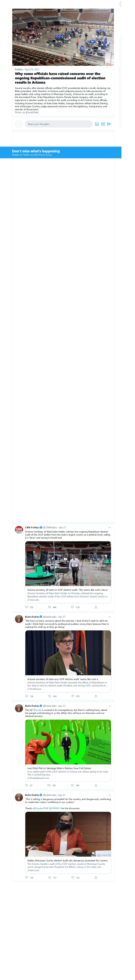The image size is (135, 980).
Task: Reply to the CNN Politics tweet
Action: point(26,607)
